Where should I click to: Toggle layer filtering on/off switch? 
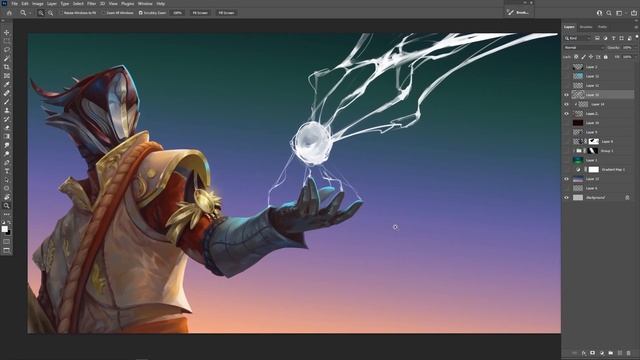[x=637, y=37]
